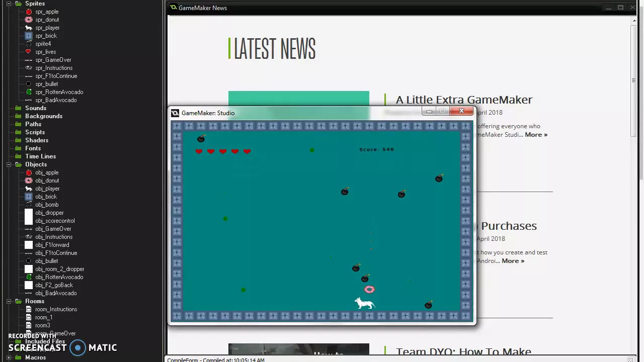Click the green news article thumbnail

pos(298,99)
